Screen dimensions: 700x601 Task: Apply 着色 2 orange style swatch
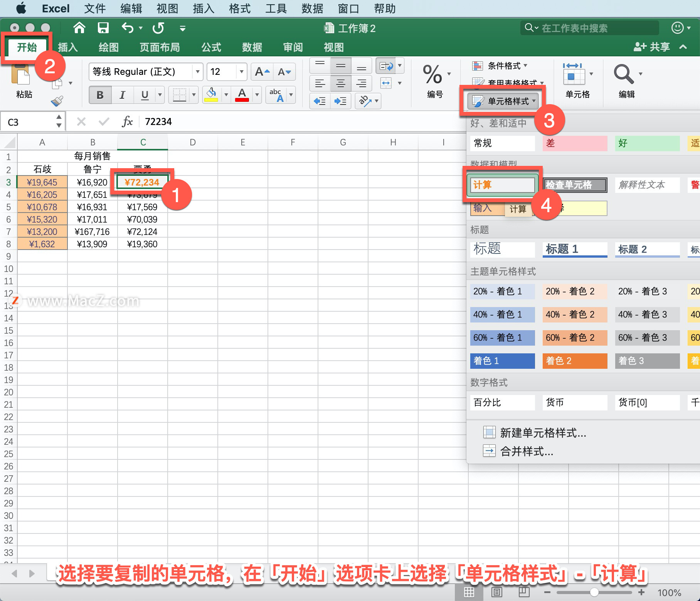(x=575, y=361)
